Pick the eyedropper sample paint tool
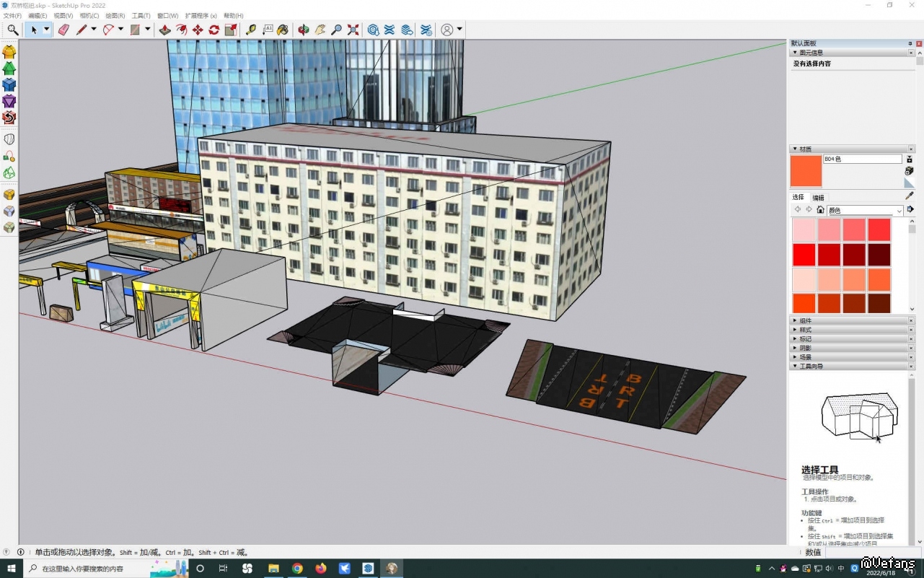The height and width of the screenshot is (578, 924). pyautogui.click(x=909, y=196)
